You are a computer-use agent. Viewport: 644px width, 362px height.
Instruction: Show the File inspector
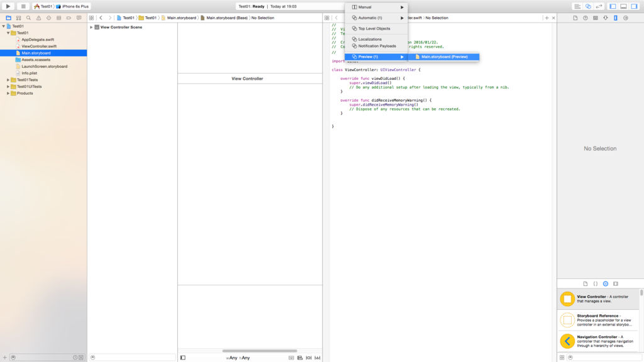click(x=575, y=18)
